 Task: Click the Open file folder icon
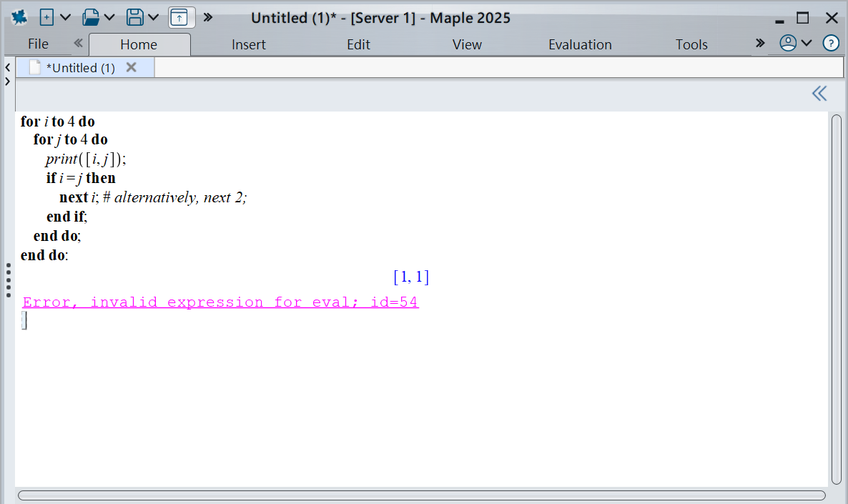click(90, 17)
